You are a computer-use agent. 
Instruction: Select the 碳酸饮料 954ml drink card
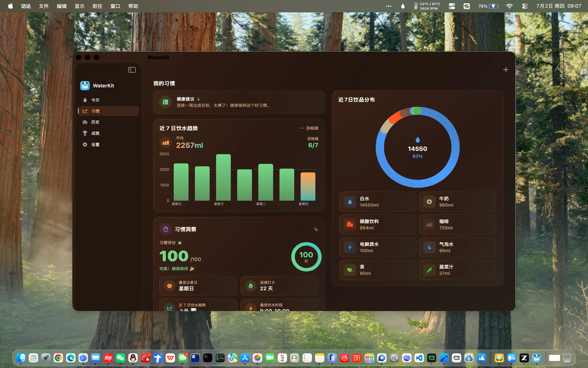(x=378, y=224)
